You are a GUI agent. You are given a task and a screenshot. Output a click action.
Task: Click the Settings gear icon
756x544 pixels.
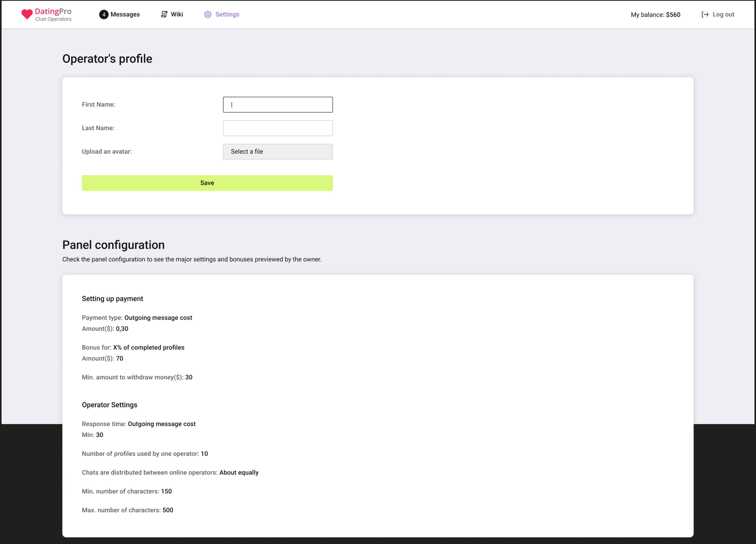(208, 14)
